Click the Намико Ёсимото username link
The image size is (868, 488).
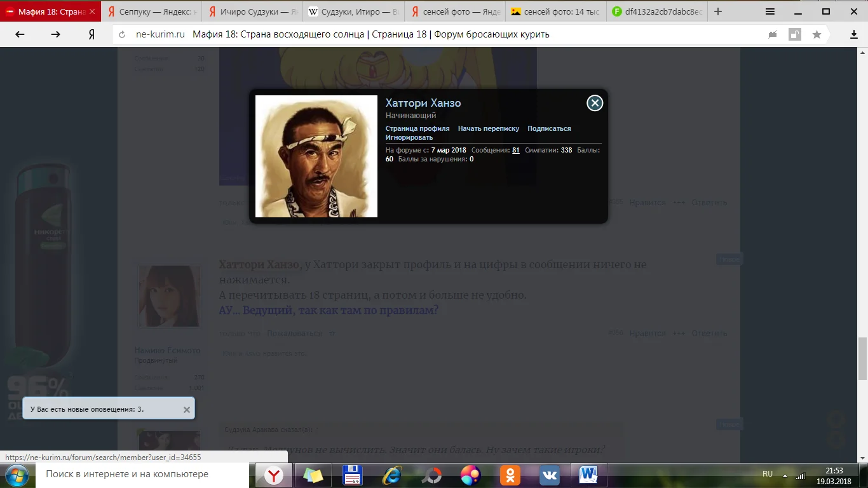pyautogui.click(x=167, y=351)
